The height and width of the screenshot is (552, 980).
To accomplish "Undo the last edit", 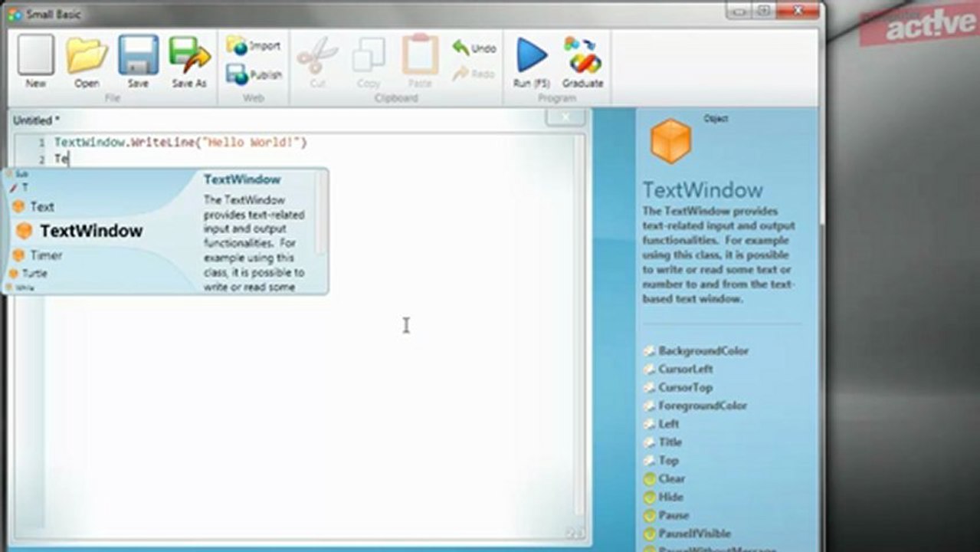I will tap(474, 48).
